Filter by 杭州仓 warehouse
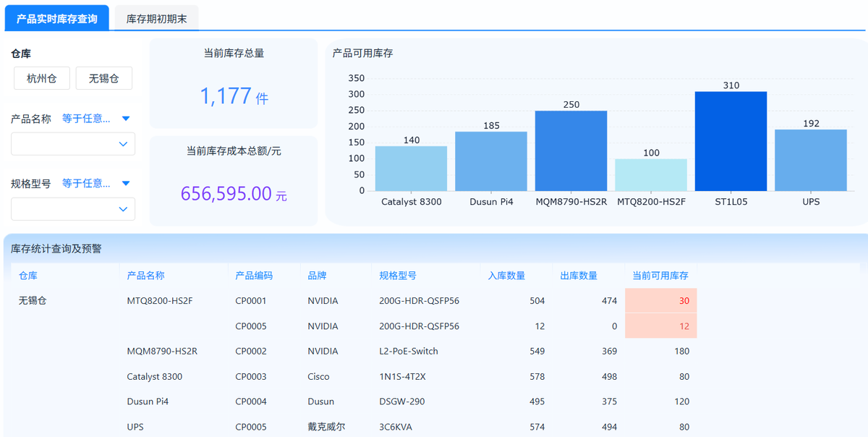Screen dimensions: 868x437 tap(42, 78)
